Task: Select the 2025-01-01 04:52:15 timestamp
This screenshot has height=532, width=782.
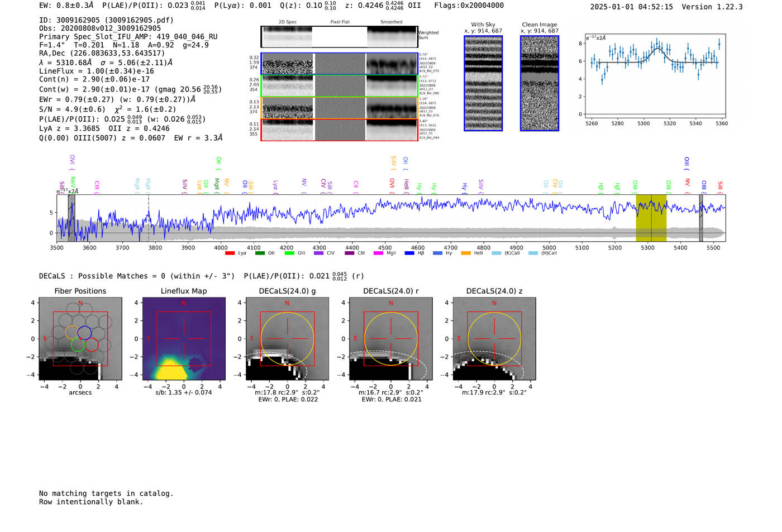Action: click(x=632, y=7)
